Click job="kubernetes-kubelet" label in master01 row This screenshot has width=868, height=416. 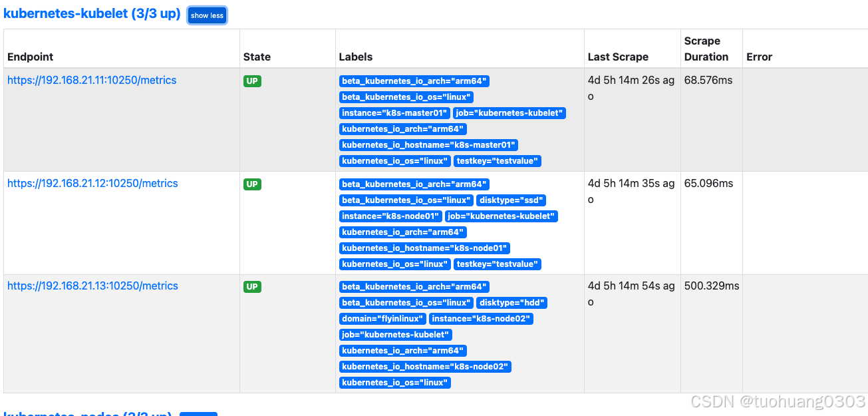[x=509, y=113]
